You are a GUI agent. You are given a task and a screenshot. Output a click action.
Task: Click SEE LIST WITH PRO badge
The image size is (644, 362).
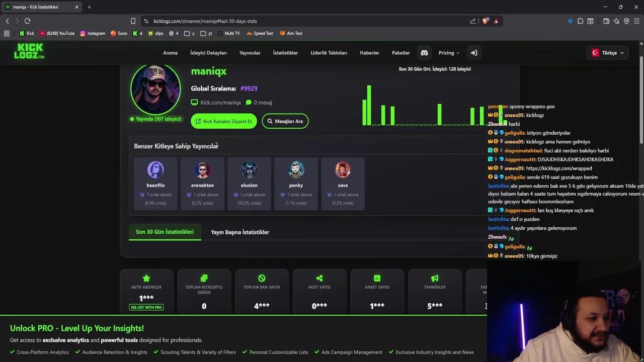(x=146, y=307)
